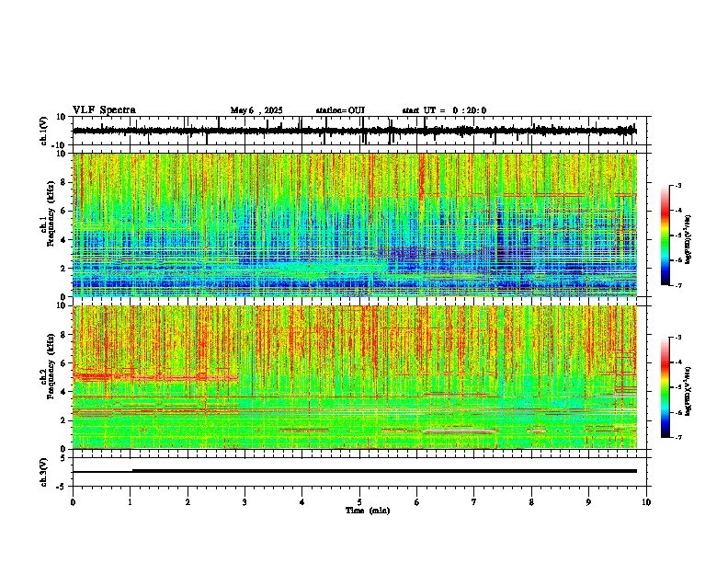The height and width of the screenshot is (563, 728).
Task: Click time axis tick label '10'
Action: tap(646, 502)
